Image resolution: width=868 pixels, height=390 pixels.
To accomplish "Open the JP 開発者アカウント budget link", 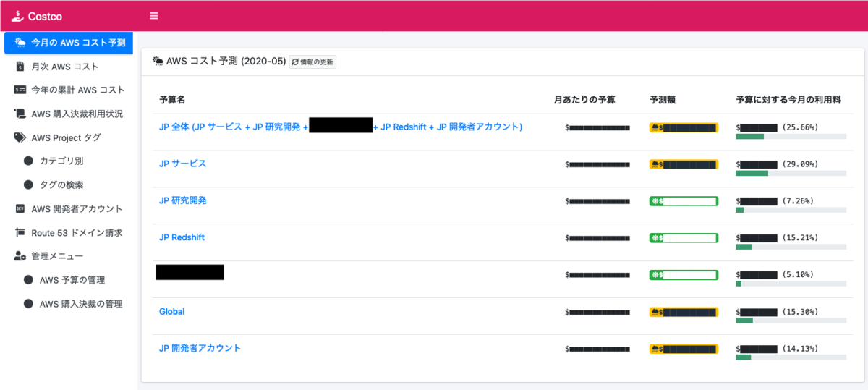I will click(200, 348).
